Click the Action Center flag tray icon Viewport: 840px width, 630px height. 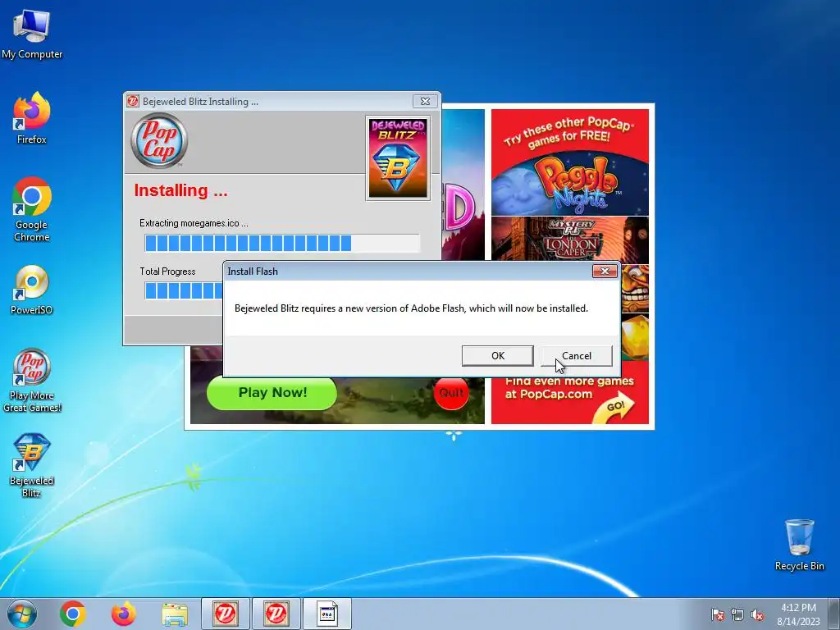click(x=717, y=614)
